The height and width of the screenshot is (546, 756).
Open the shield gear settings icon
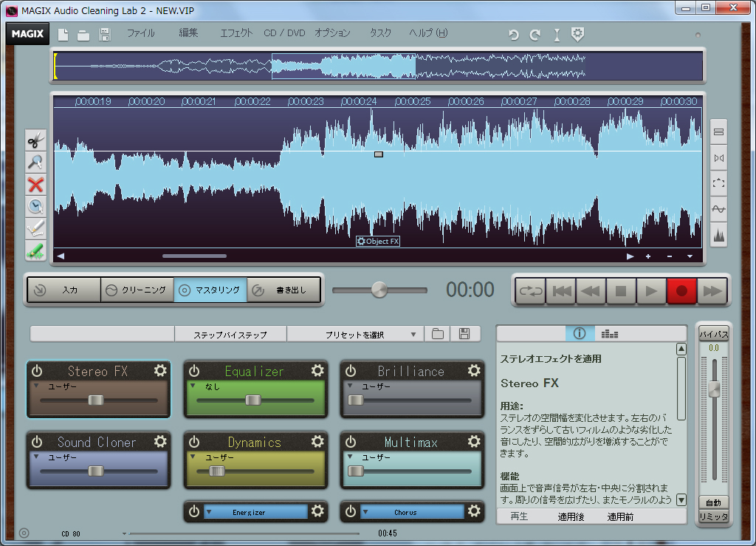coord(577,34)
